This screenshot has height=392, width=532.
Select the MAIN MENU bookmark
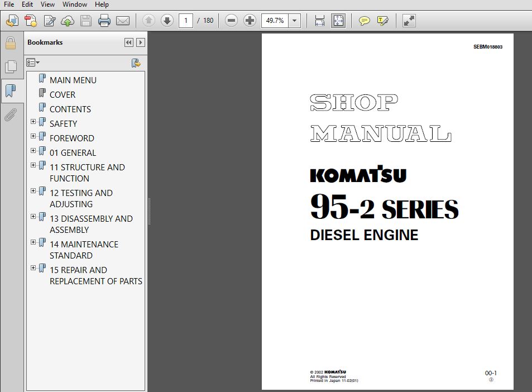[x=73, y=80]
